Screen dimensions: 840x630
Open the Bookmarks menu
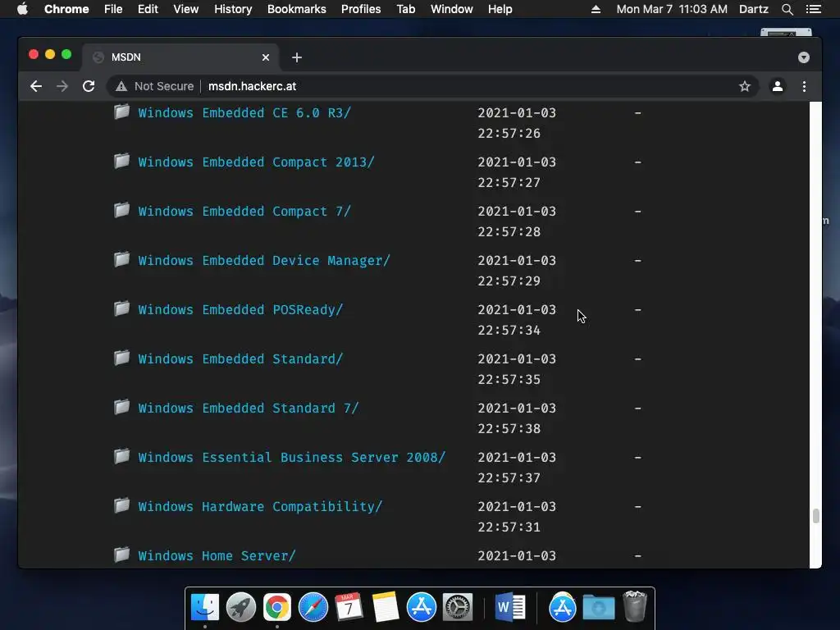pos(297,9)
